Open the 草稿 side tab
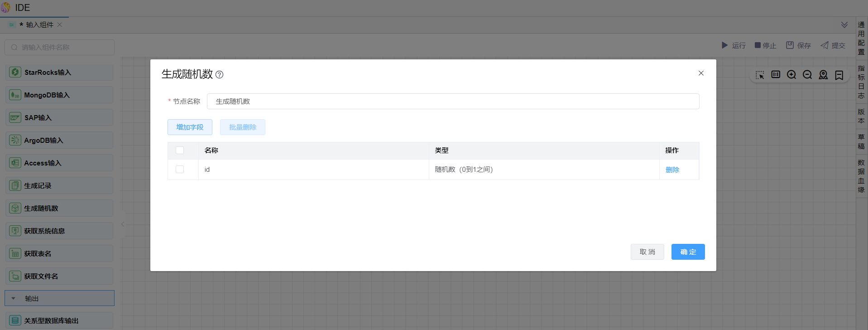The image size is (868, 330). (x=861, y=141)
